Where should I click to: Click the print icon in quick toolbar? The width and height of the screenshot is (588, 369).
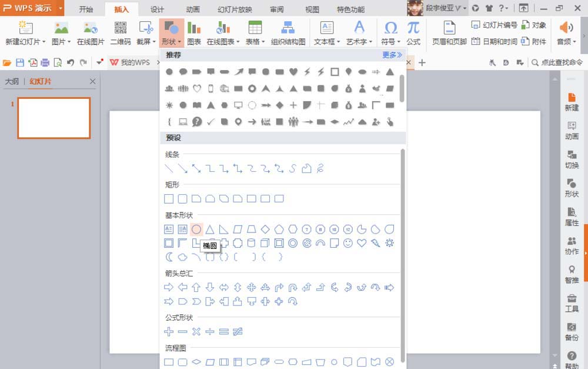[45, 63]
